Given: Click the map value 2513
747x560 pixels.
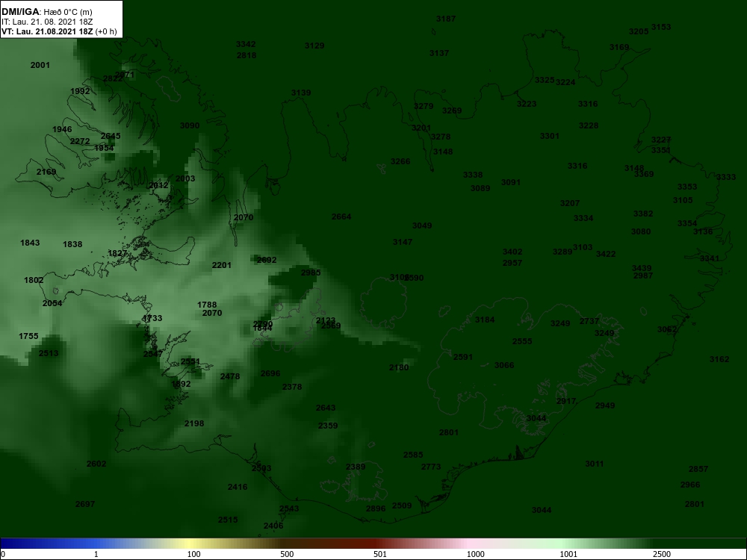Looking at the screenshot, I should tap(49, 353).
